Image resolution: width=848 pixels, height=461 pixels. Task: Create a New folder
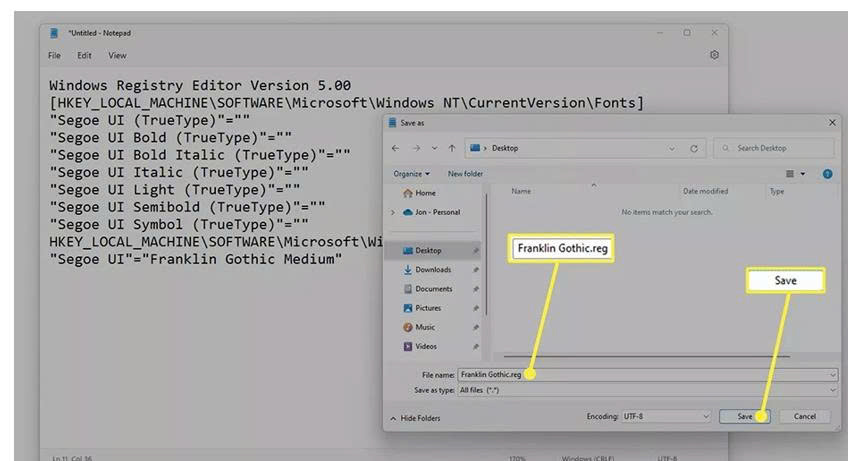point(465,174)
